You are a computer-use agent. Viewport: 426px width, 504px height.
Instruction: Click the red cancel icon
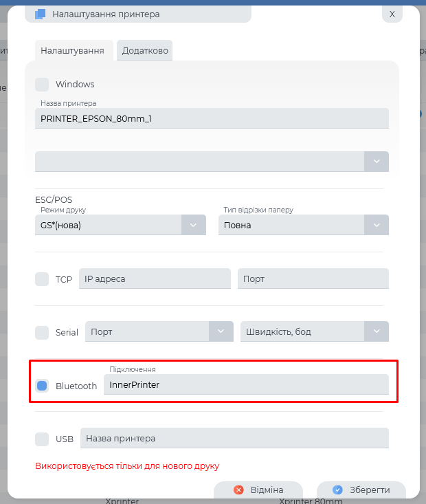click(x=239, y=490)
